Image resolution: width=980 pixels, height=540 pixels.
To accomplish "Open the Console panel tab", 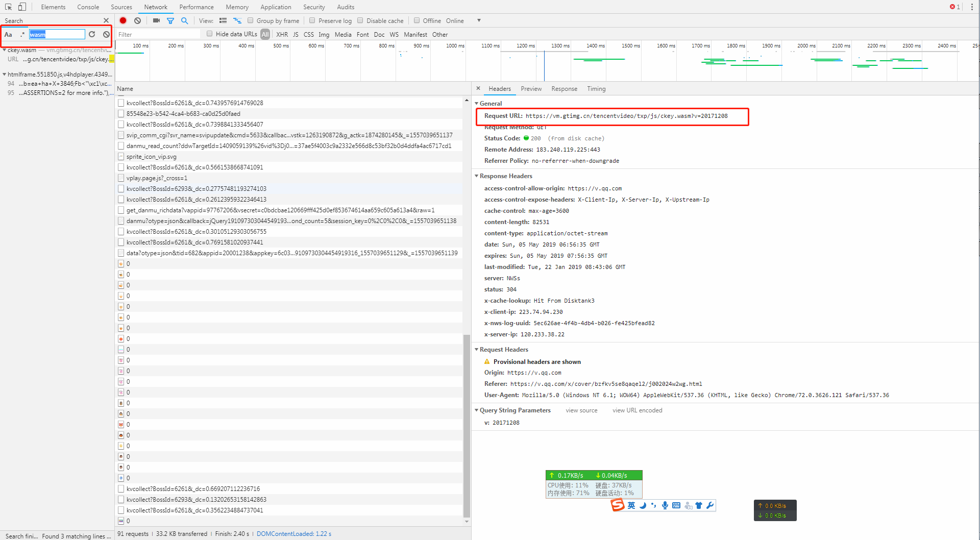I will pos(88,7).
